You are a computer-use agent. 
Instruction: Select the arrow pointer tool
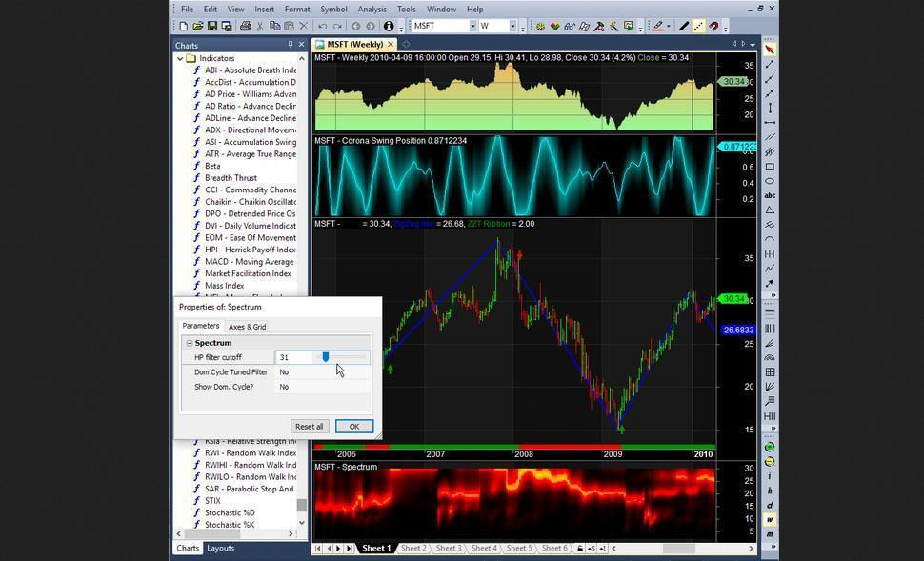[x=770, y=50]
